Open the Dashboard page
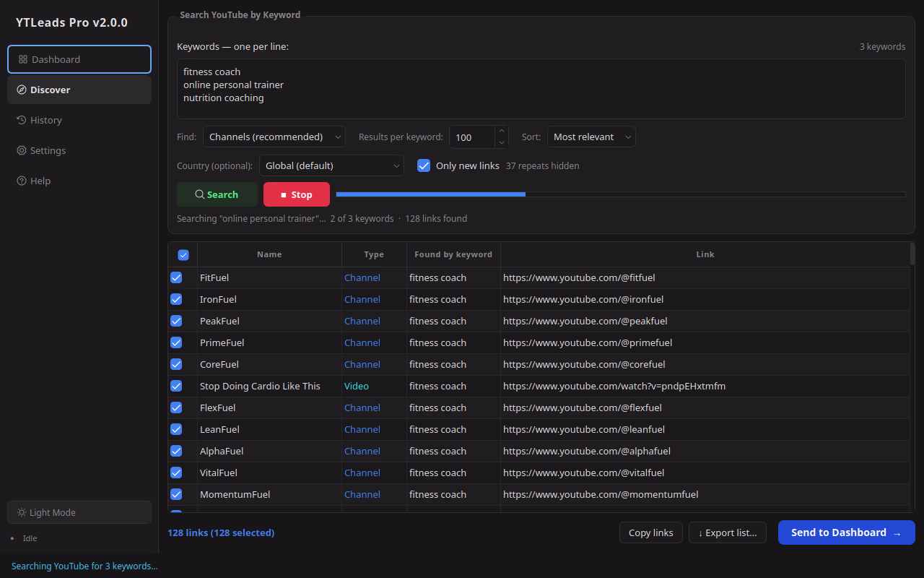Screen dimensions: 924x578 79,59
